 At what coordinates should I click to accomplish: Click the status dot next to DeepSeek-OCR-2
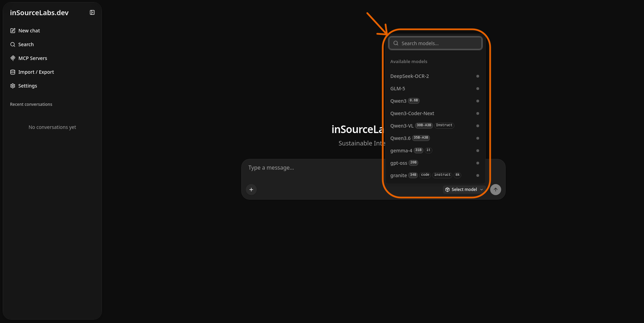478,76
